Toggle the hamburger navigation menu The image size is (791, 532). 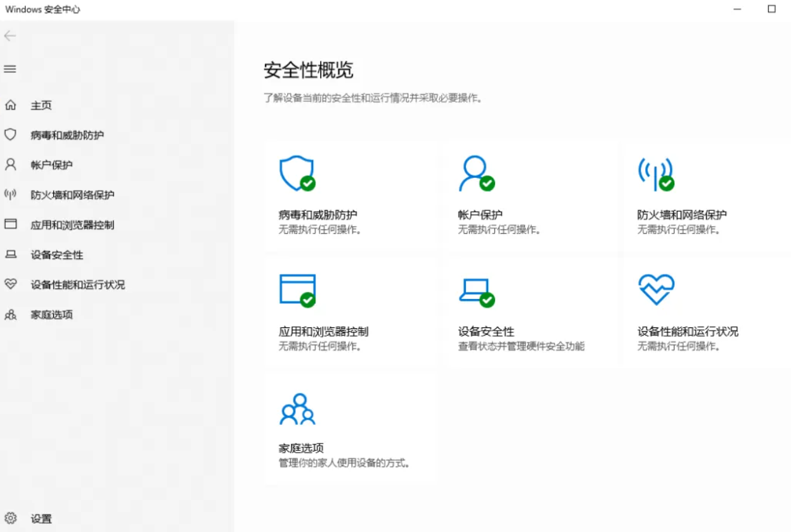[10, 69]
